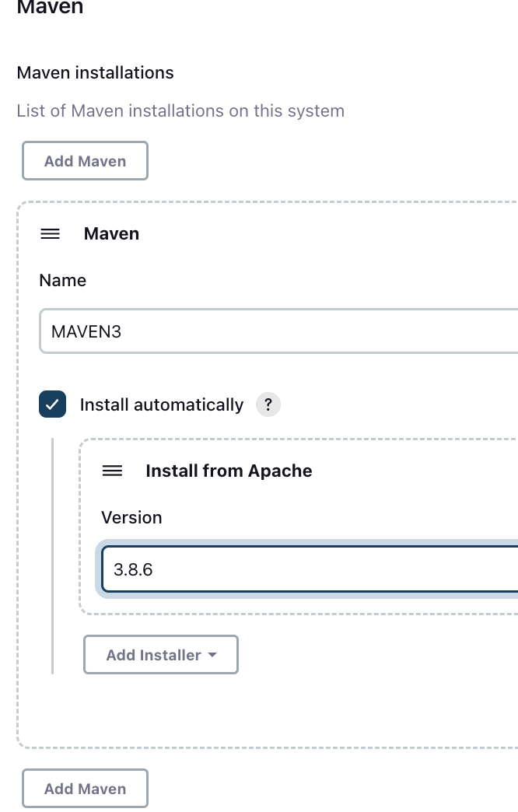Click the Name label
The height and width of the screenshot is (812, 518).
(63, 280)
